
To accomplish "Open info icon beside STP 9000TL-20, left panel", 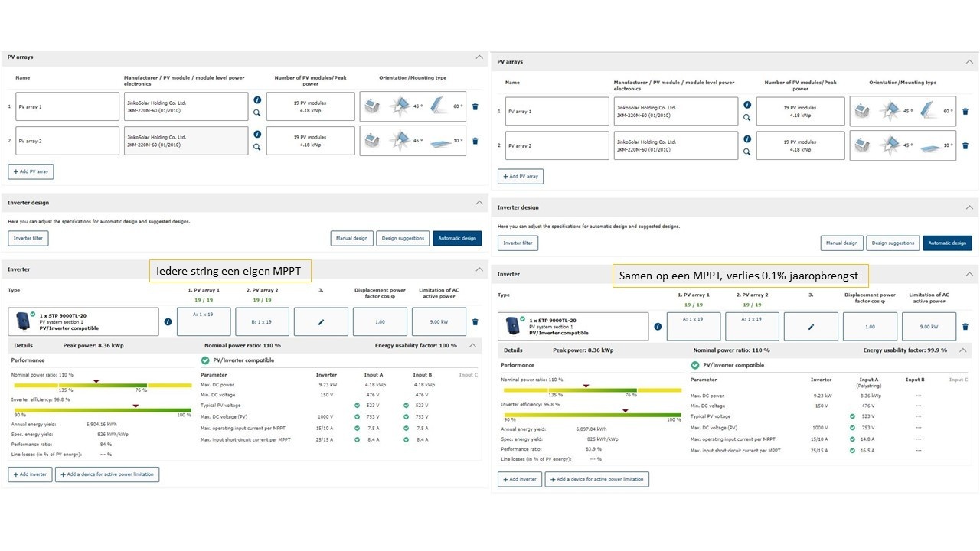I will pos(168,321).
